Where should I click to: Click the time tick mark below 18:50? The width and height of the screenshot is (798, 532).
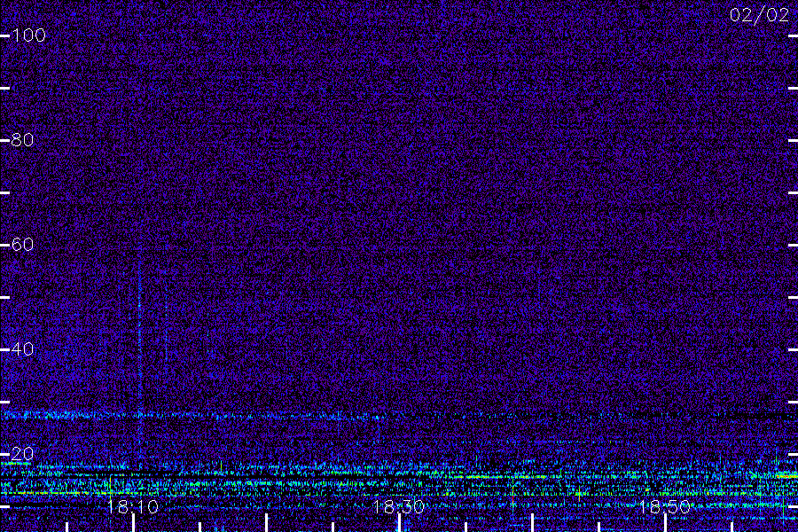(665, 523)
